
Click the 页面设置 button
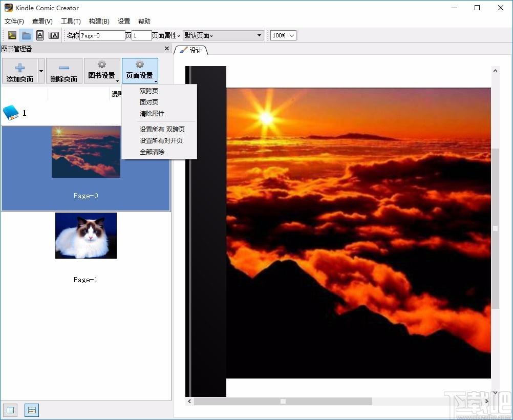coord(140,71)
